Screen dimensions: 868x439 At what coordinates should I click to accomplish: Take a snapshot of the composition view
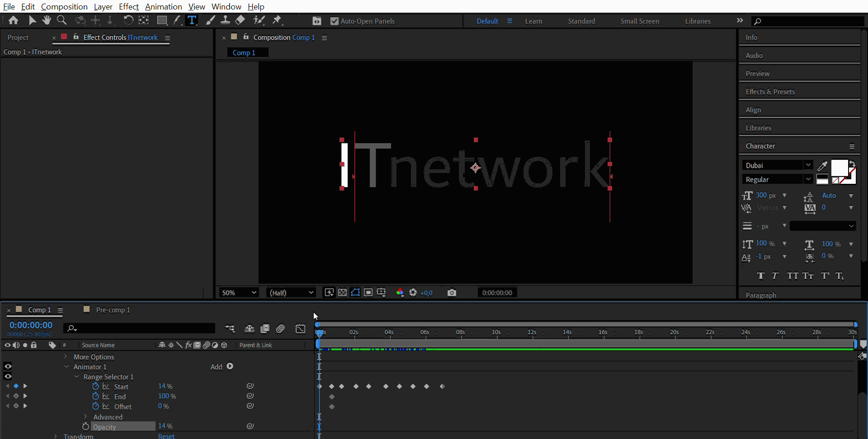(x=452, y=292)
